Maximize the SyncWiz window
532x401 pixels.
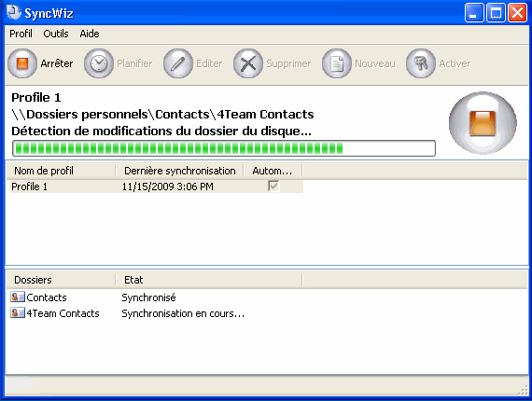(496, 13)
